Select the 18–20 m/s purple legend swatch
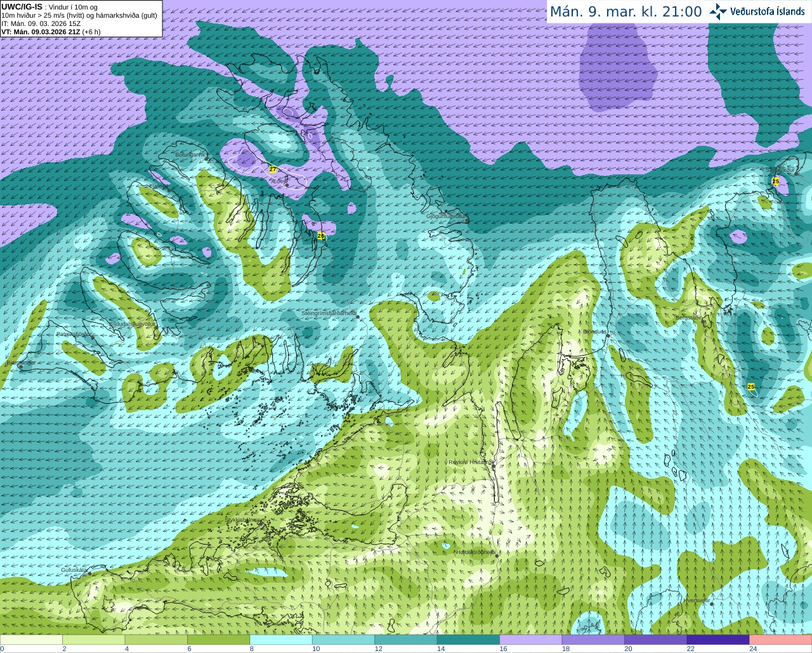Viewport: 812px width, 653px height. pos(593,640)
